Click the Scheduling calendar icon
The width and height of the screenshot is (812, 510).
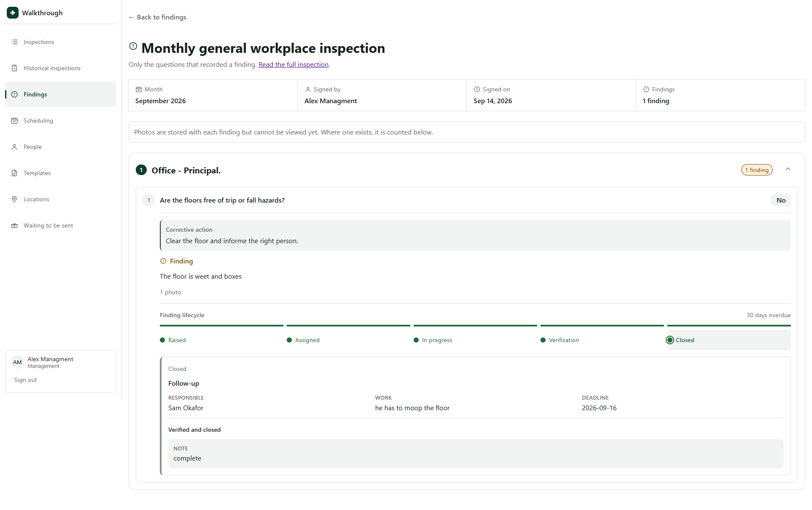coord(14,121)
